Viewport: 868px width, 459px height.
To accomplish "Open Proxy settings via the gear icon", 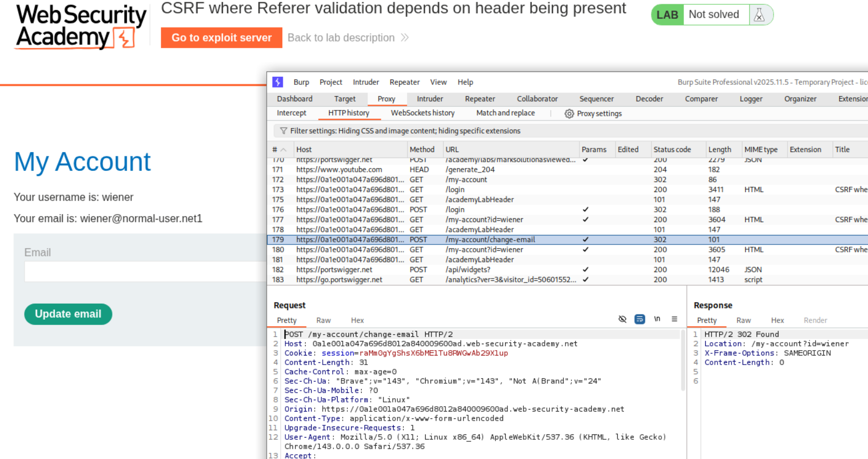I will click(569, 114).
